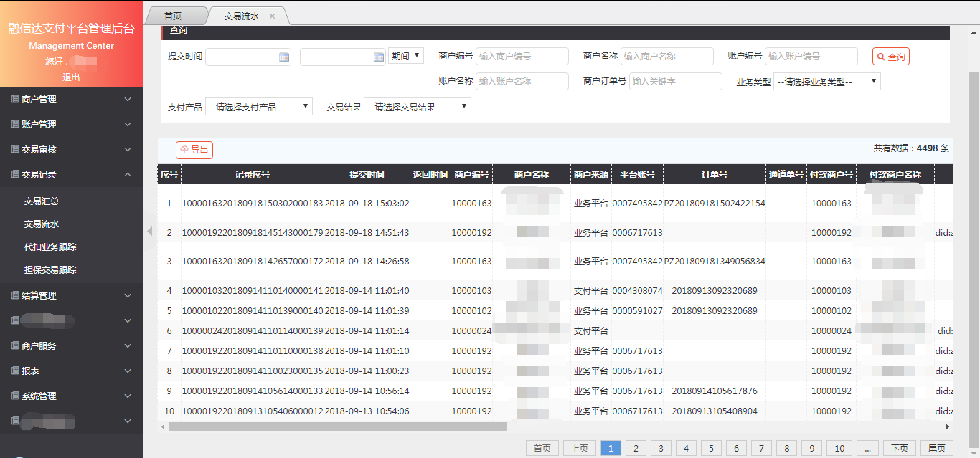The width and height of the screenshot is (980, 458).
Task: Open 交易汇总 submenu item
Action: [x=42, y=201]
